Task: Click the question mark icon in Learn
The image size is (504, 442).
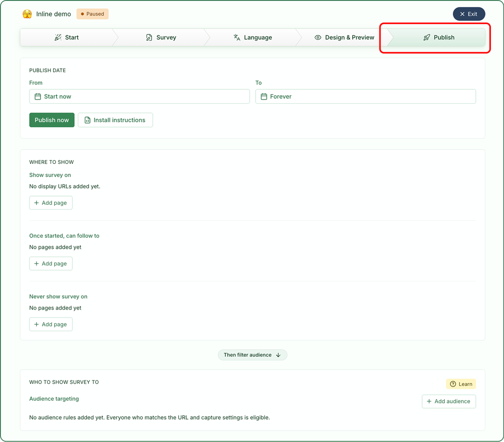Action: tap(453, 384)
